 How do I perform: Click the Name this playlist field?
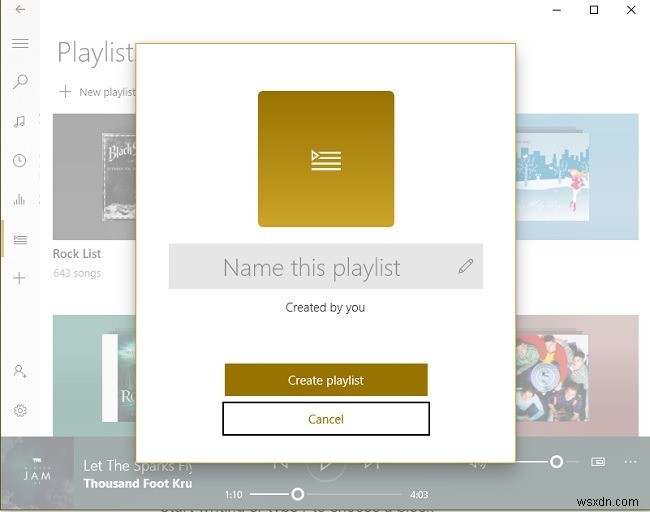click(325, 266)
